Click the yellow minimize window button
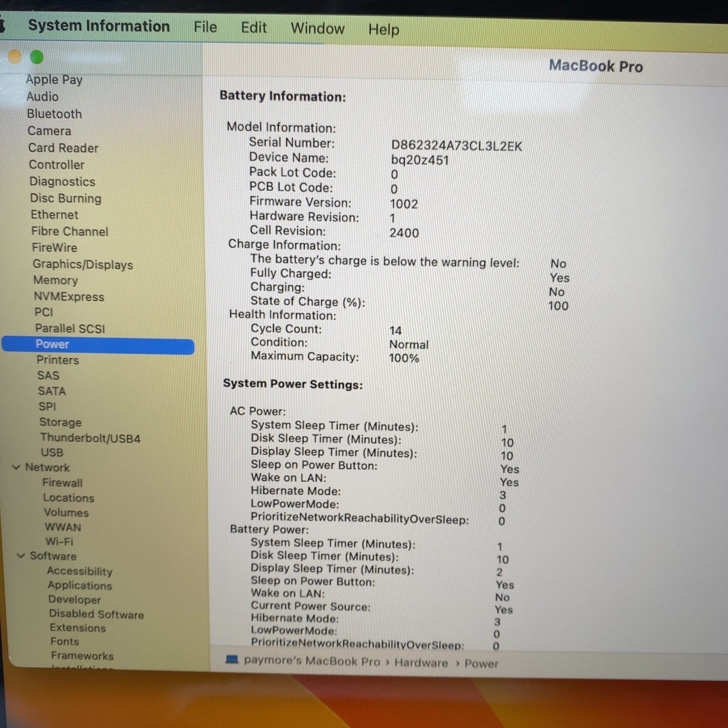 (15, 57)
